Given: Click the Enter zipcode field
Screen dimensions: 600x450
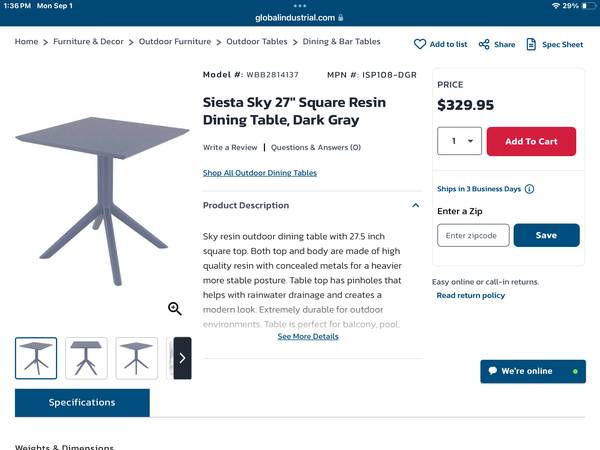Looking at the screenshot, I should [x=473, y=235].
